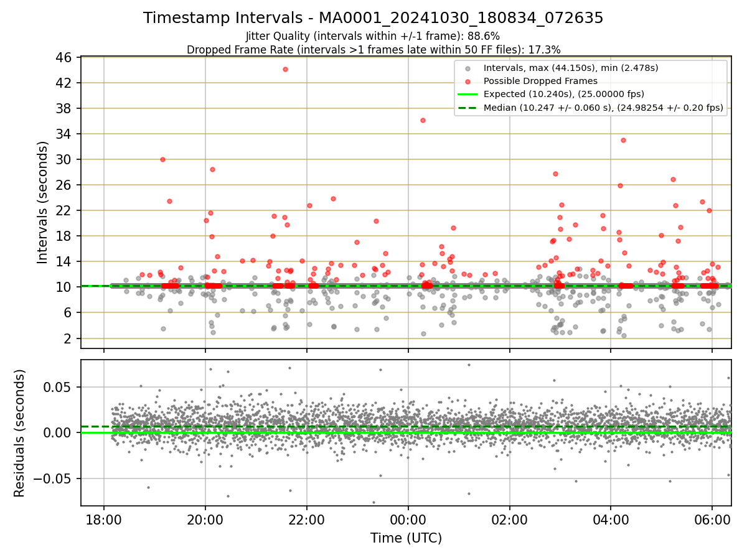Click the red outlier point near 36 seconds
The image size is (747, 560).
[x=423, y=120]
